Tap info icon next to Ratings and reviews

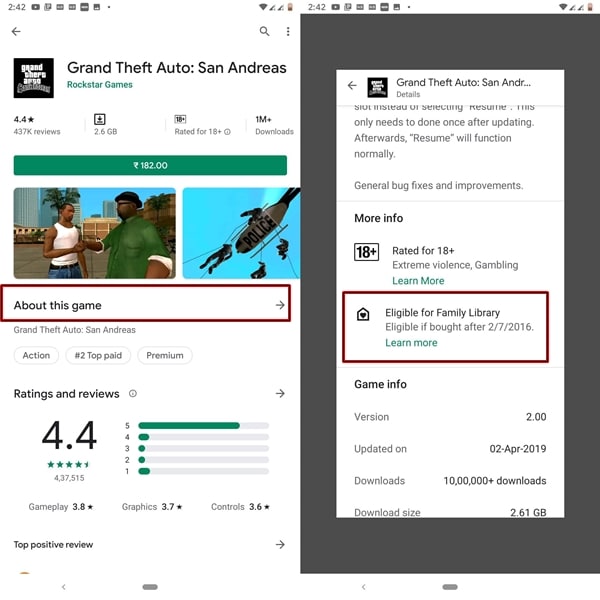(133, 393)
